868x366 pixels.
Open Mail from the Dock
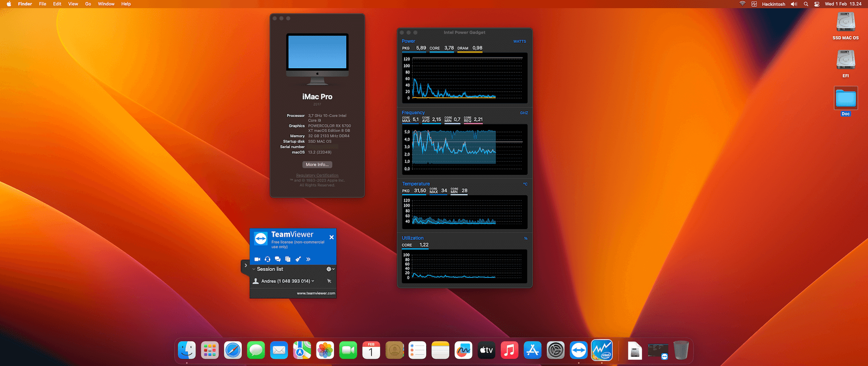[x=279, y=350]
